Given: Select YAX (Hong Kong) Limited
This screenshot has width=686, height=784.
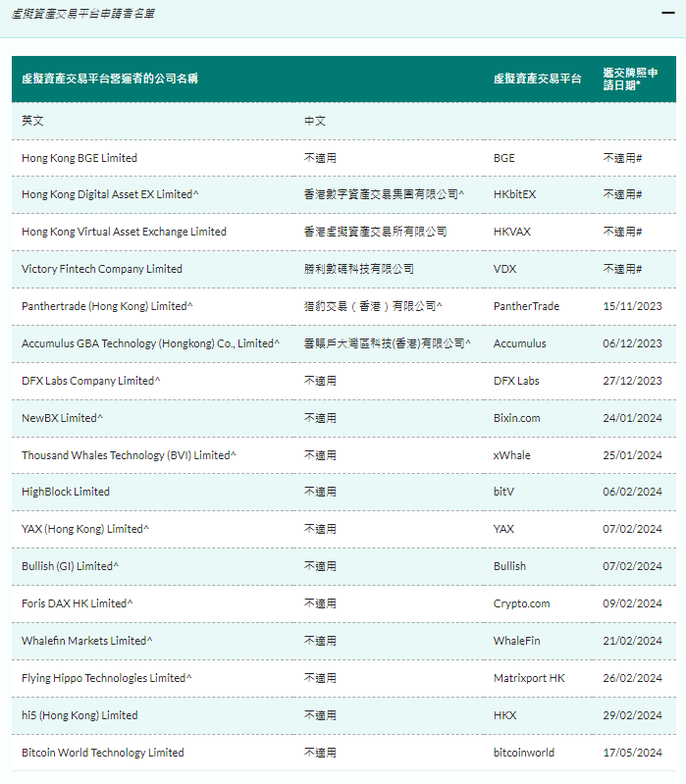Looking at the screenshot, I should click(85, 529).
